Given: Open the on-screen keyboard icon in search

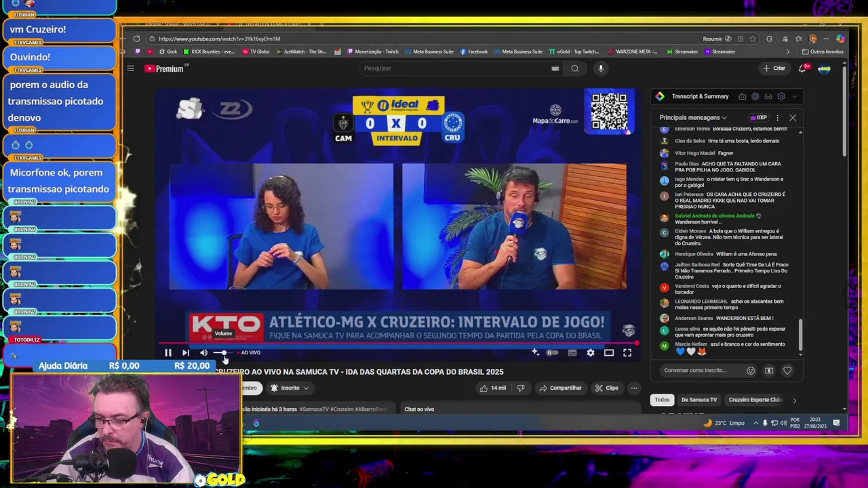Looking at the screenshot, I should (555, 68).
